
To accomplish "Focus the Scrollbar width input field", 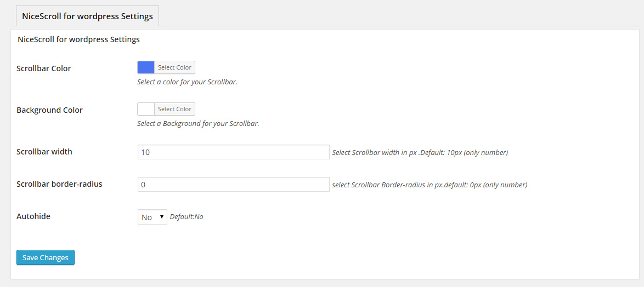I will [x=233, y=152].
